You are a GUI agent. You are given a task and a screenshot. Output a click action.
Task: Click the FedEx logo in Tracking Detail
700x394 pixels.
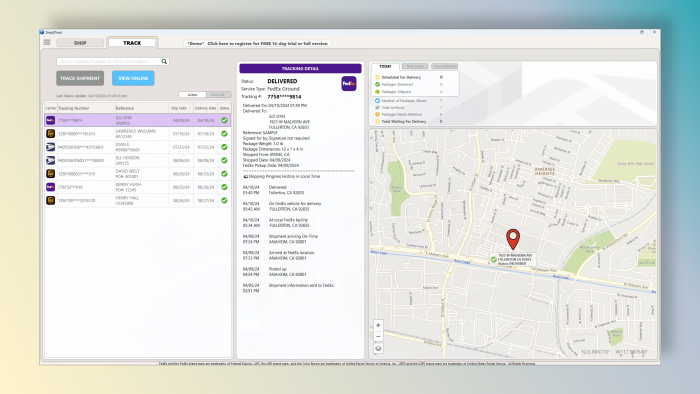349,83
